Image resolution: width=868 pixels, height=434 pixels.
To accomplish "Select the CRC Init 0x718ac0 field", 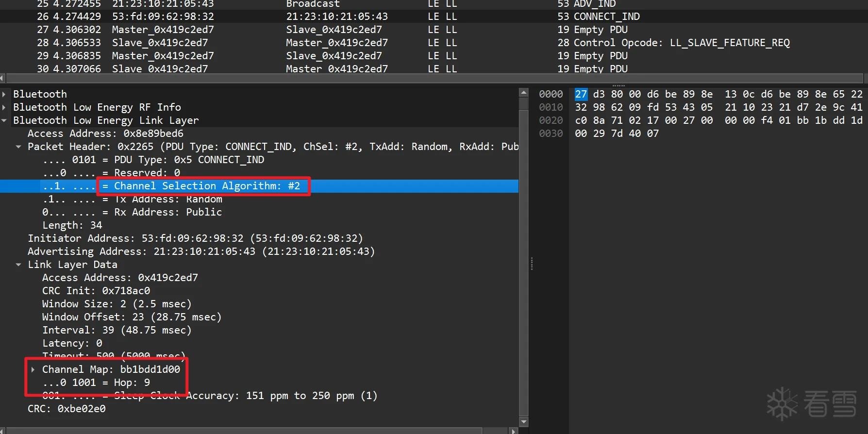I will pos(259,291).
